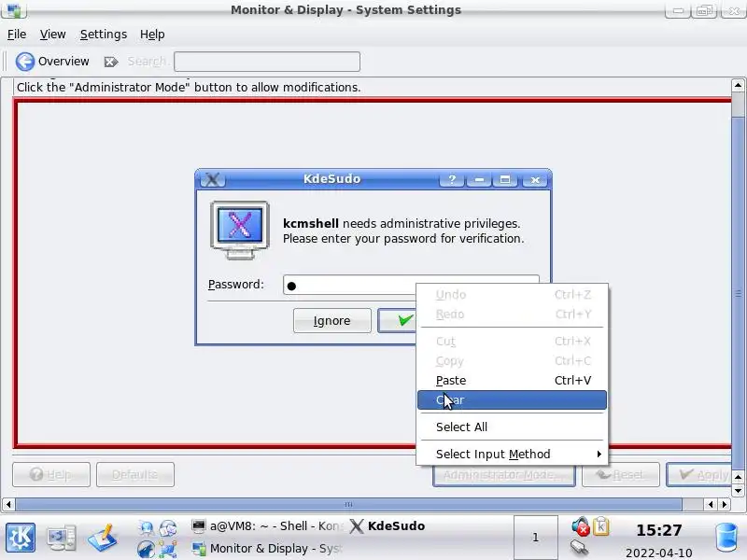Click the Overview button label
Viewport: 747px width, 560px height.
[x=63, y=62]
